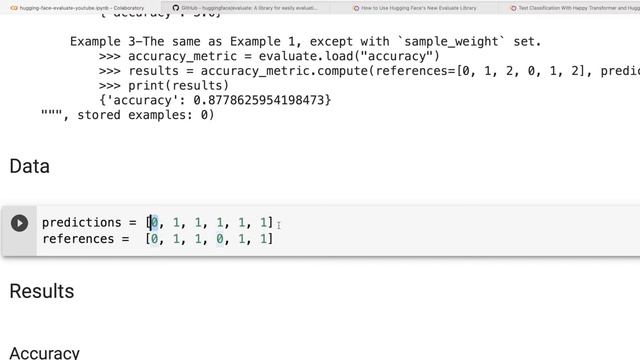The width and height of the screenshot is (640, 360).
Task: Switch to the Text Classification With Happy Transformer tab
Action: click(573, 8)
